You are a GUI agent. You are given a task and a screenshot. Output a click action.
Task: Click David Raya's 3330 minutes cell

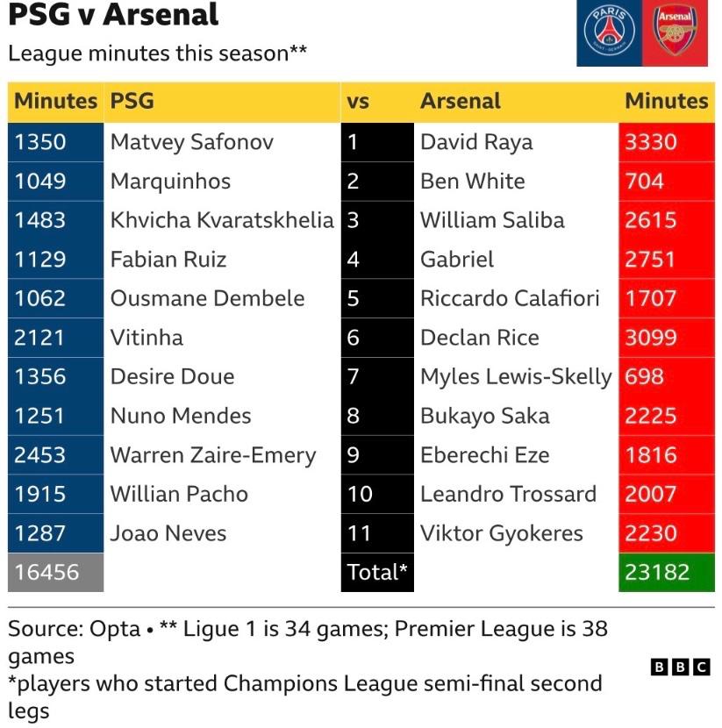click(667, 142)
